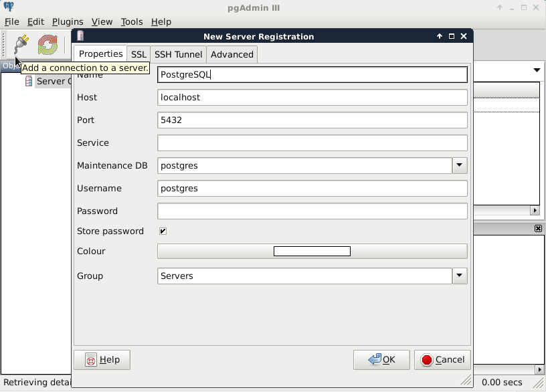
Task: Click the Help button in the dialog
Action: 102,360
